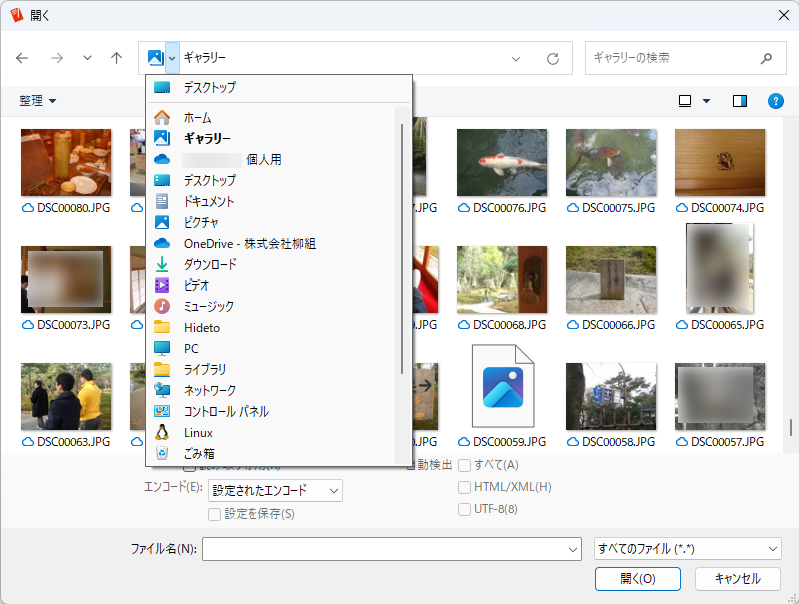Open the view options dropdown arrow
The image size is (799, 604).
click(x=706, y=101)
